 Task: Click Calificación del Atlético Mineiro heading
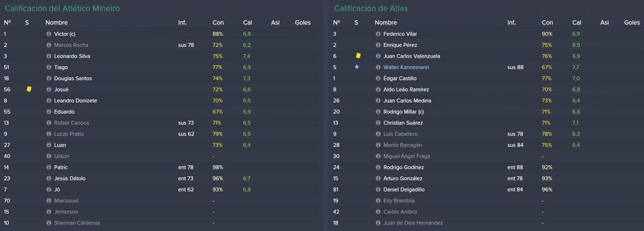[x=62, y=8]
